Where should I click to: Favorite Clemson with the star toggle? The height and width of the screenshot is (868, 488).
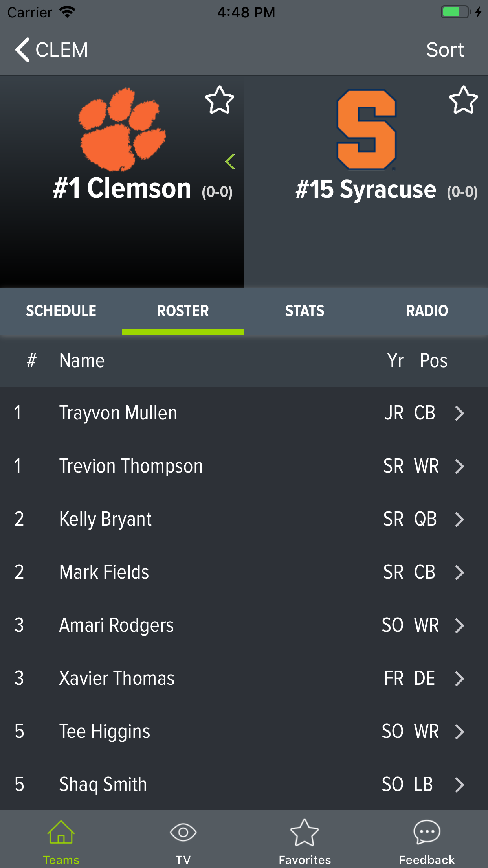tap(220, 100)
